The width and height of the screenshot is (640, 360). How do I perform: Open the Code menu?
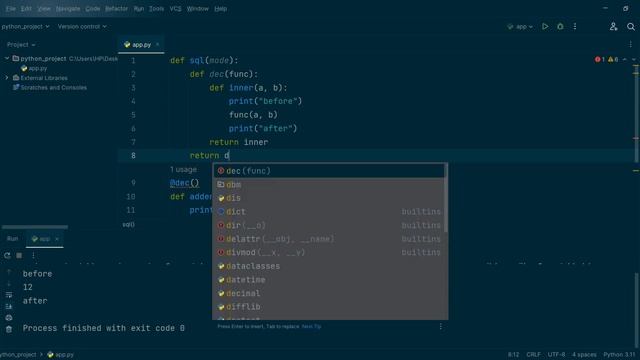(x=93, y=9)
